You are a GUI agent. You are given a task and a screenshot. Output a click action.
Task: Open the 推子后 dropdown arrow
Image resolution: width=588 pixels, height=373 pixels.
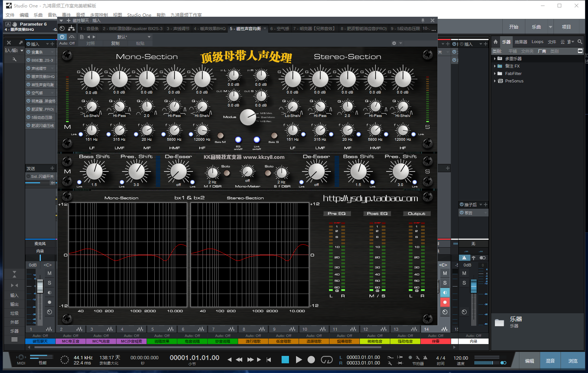[x=481, y=205]
